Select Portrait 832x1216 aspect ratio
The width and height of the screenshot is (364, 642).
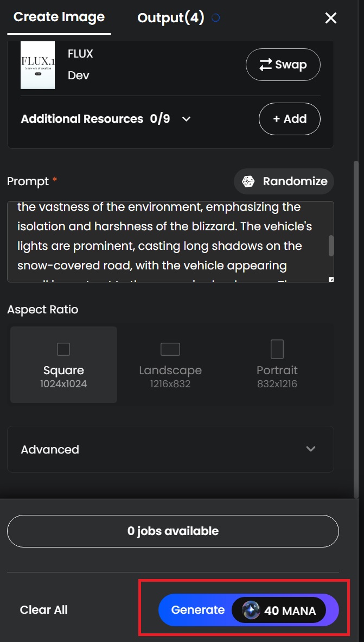(277, 364)
